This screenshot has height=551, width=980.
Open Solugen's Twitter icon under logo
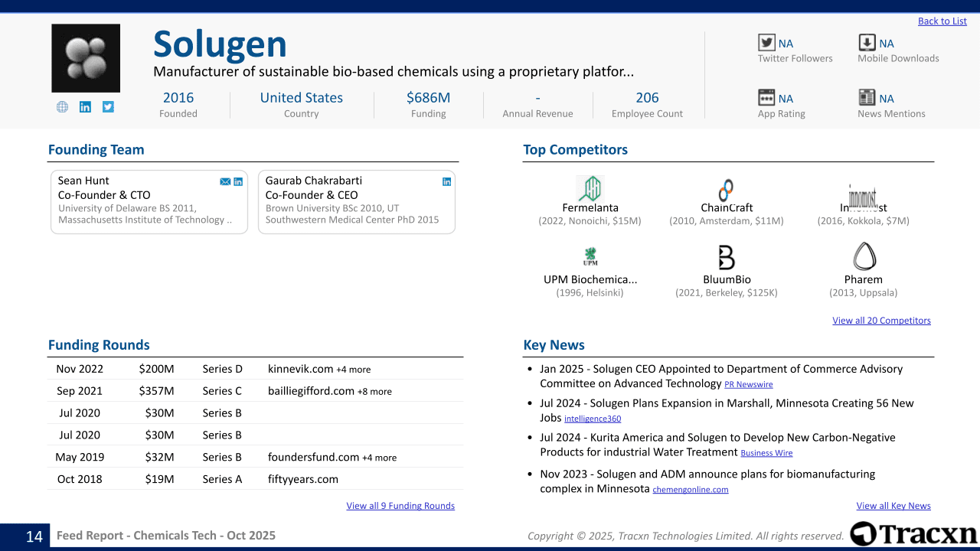pyautogui.click(x=108, y=107)
